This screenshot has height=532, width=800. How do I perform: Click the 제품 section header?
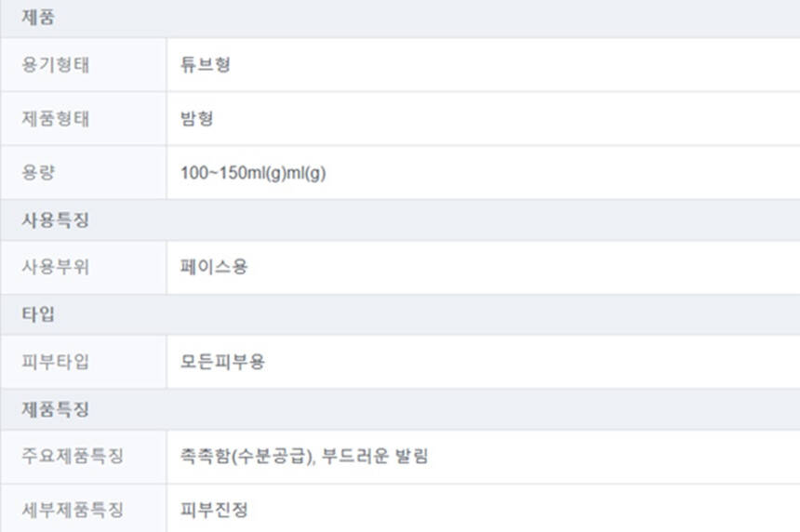tap(38, 18)
